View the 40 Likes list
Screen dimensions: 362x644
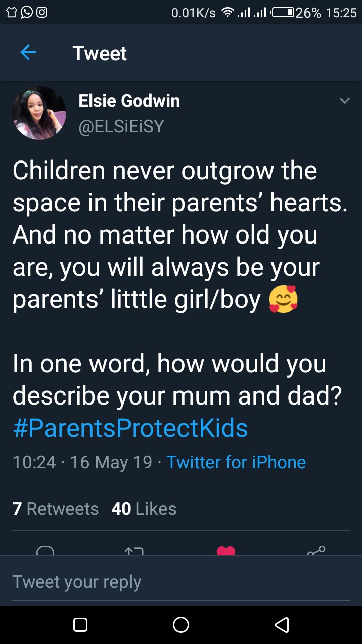144,508
